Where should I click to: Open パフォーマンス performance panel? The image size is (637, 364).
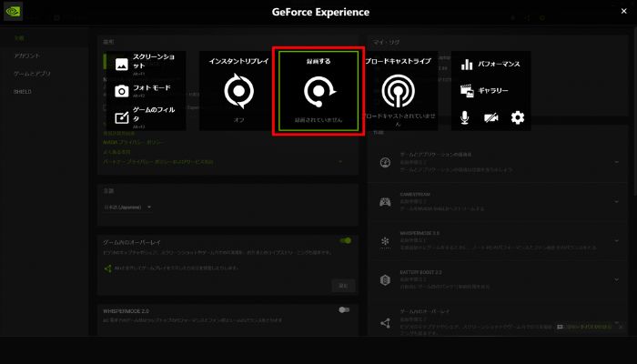[x=491, y=65]
